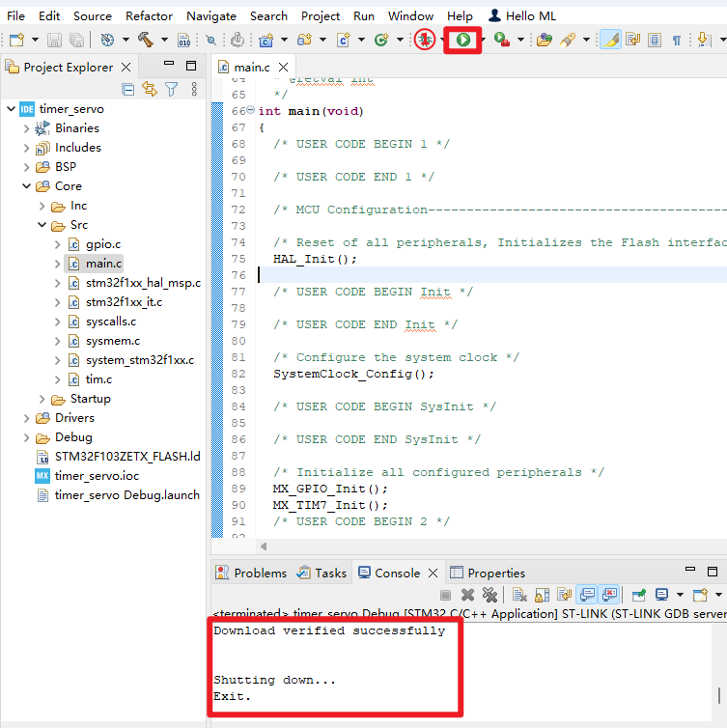Viewport: 727px width, 728px height.
Task: Toggle Show Whitespace Characters pilcrow icon
Action: (x=677, y=41)
